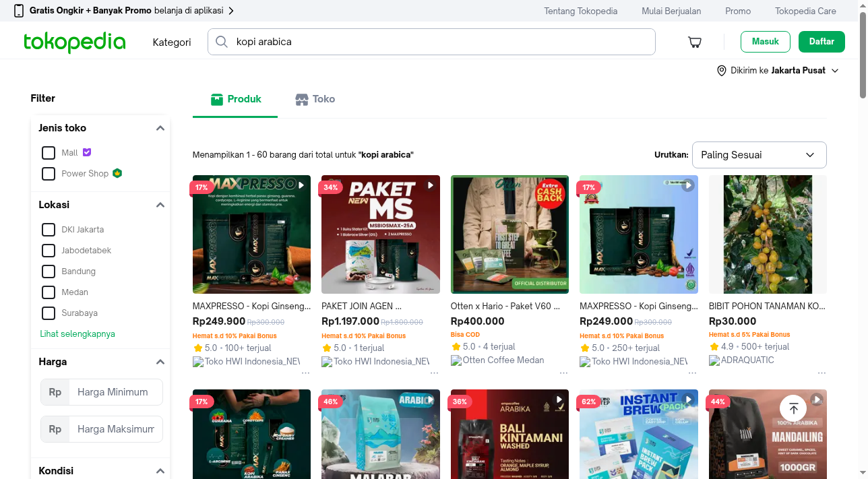Switch to the Toko tab
This screenshot has width=868, height=479.
(x=315, y=99)
